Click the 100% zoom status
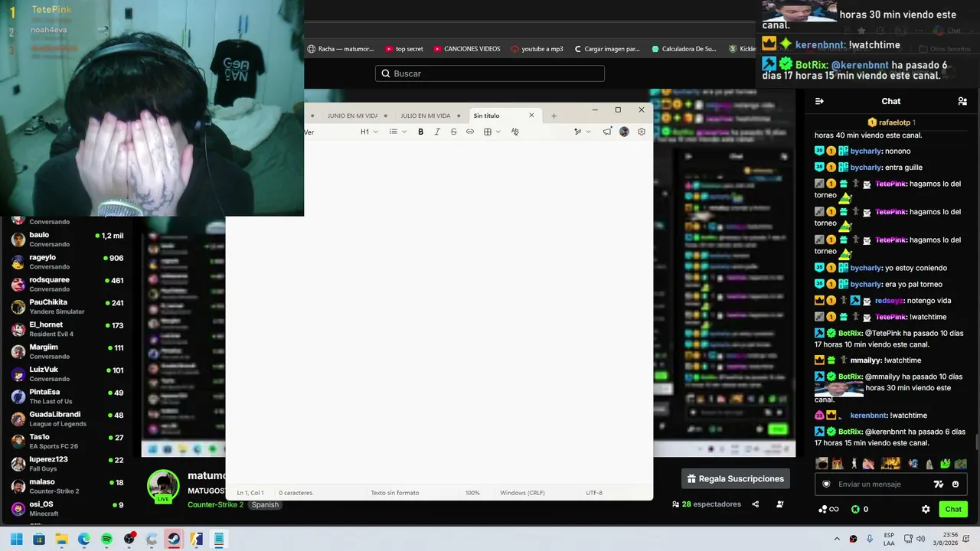This screenshot has height=551, width=980. (472, 493)
